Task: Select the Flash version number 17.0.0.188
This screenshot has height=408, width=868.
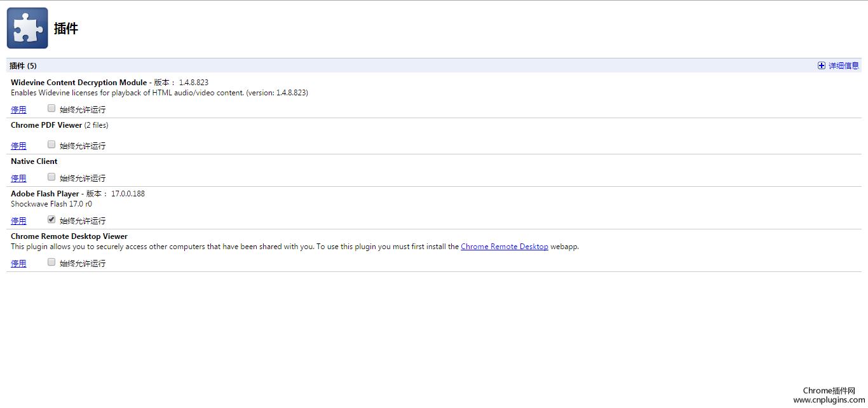Action: coord(128,194)
